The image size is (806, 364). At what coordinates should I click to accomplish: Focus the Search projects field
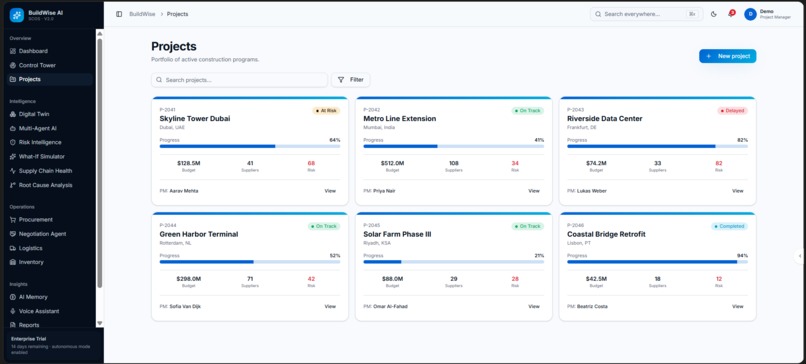click(239, 80)
